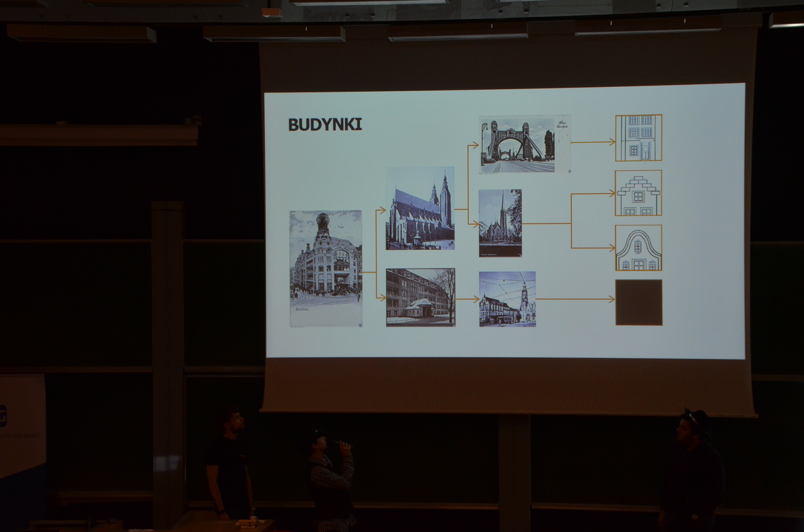Click arrowhead pointing at stepped-gable icon

click(612, 194)
